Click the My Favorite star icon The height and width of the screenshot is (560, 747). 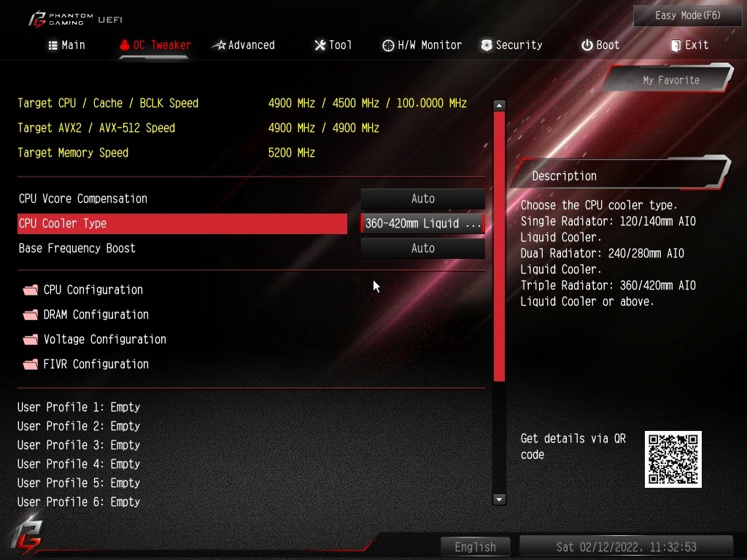630,79
